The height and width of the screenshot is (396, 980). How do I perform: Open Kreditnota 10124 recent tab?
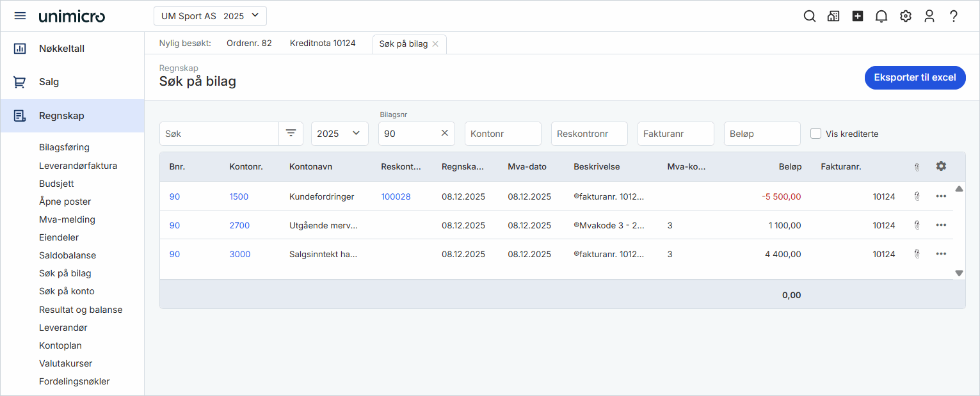click(x=322, y=44)
